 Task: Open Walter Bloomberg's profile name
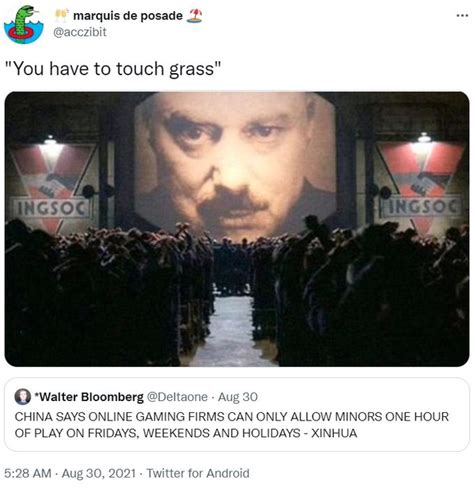point(89,397)
